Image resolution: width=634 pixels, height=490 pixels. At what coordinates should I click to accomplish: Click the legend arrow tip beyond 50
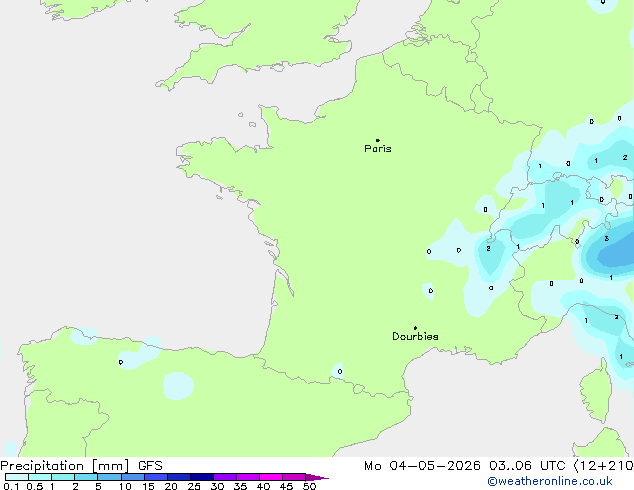point(317,477)
